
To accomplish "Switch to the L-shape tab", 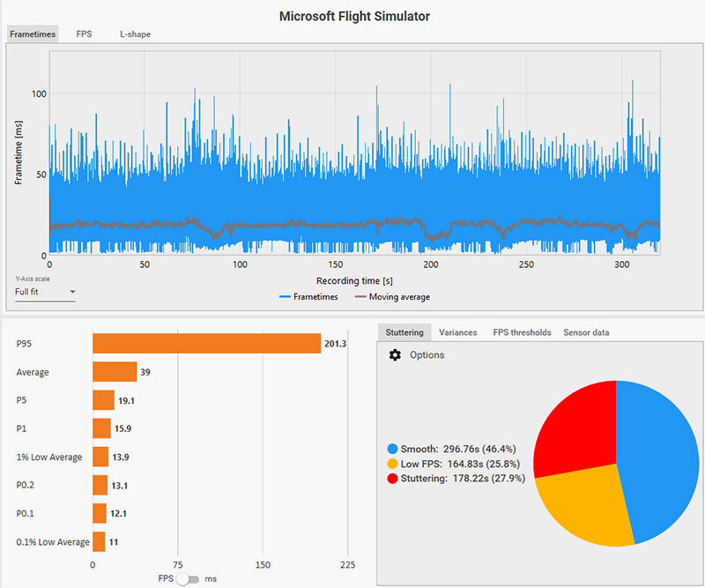I will pyautogui.click(x=135, y=34).
